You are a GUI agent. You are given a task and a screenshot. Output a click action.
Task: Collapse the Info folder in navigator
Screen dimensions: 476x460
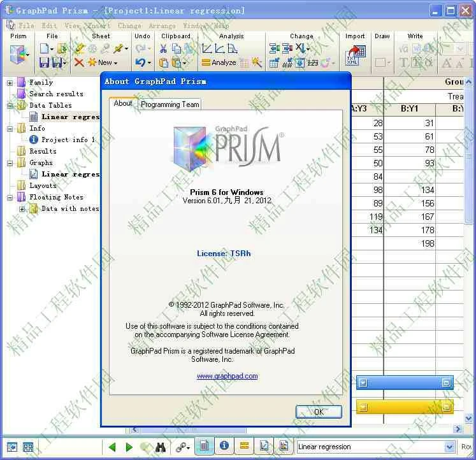click(10, 129)
